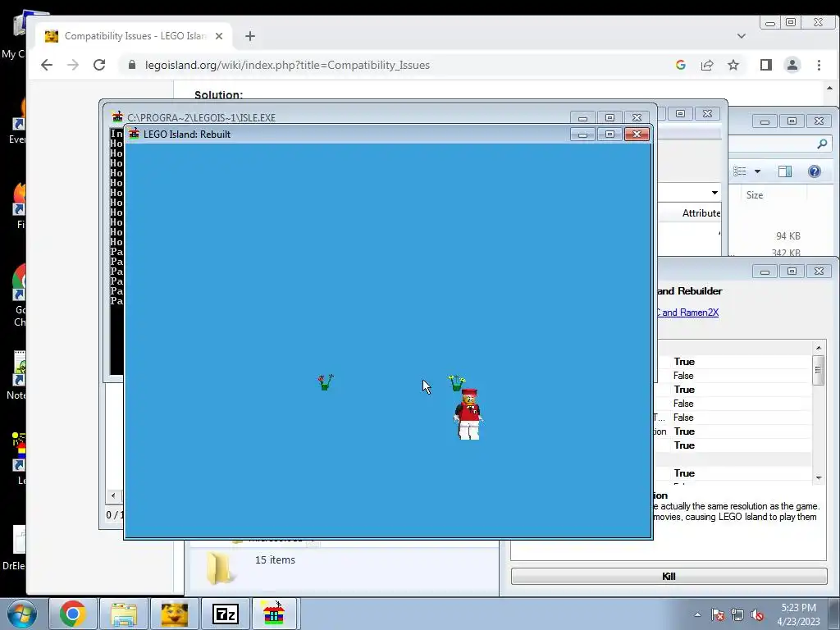Click ISLE.EXE console title icon

pyautogui.click(x=117, y=116)
